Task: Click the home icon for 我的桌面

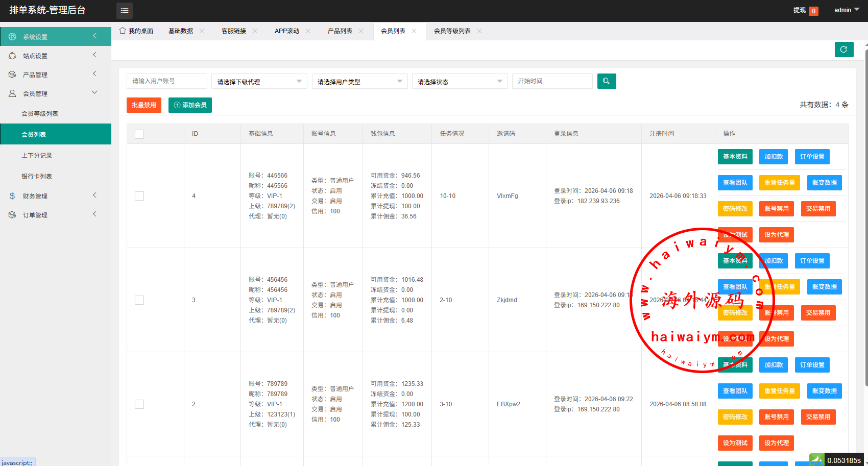Action: [123, 31]
